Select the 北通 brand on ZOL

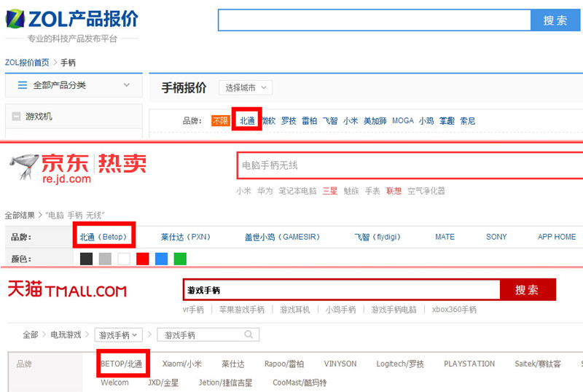coord(247,121)
